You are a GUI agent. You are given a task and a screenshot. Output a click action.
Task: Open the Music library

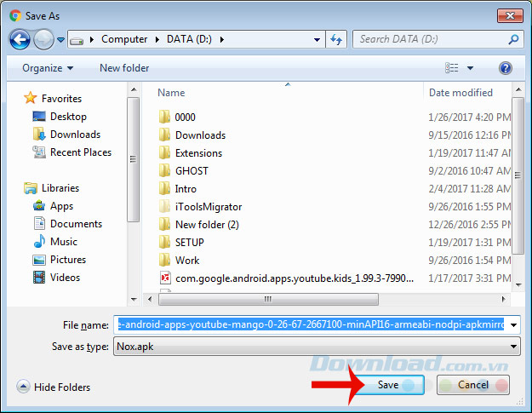tap(63, 242)
